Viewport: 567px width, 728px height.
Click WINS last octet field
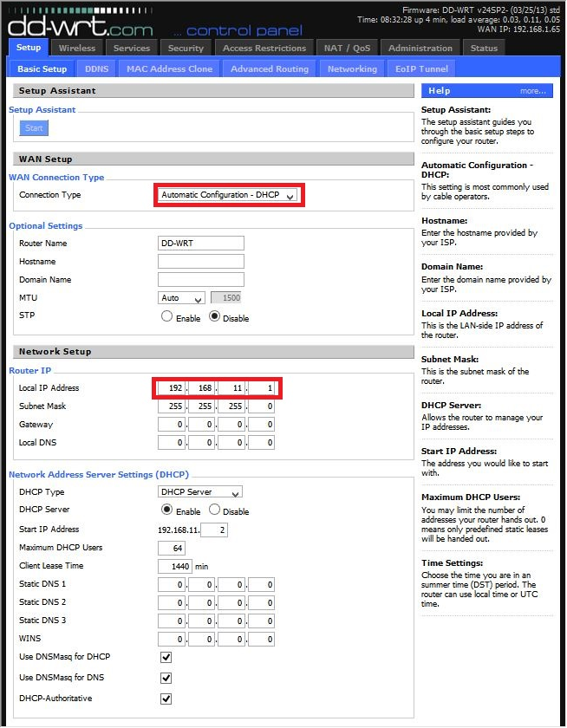[261, 639]
